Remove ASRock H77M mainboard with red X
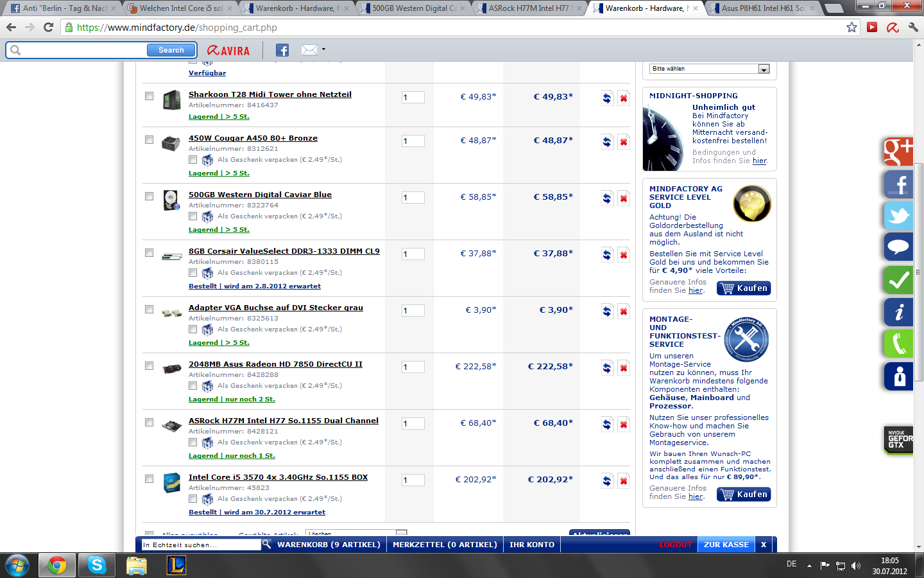This screenshot has width=924, height=578. (623, 425)
